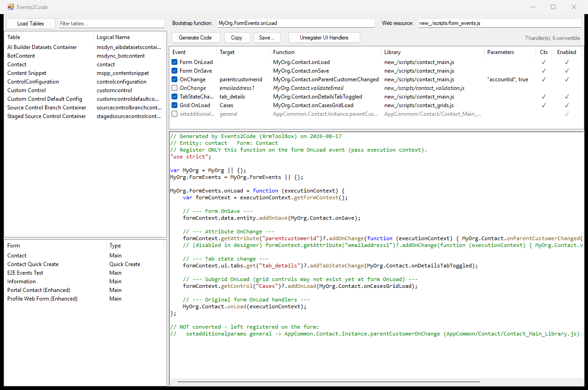Image resolution: width=588 pixels, height=390 pixels.
Task: Select the Content Snippet table row
Action: (x=85, y=73)
